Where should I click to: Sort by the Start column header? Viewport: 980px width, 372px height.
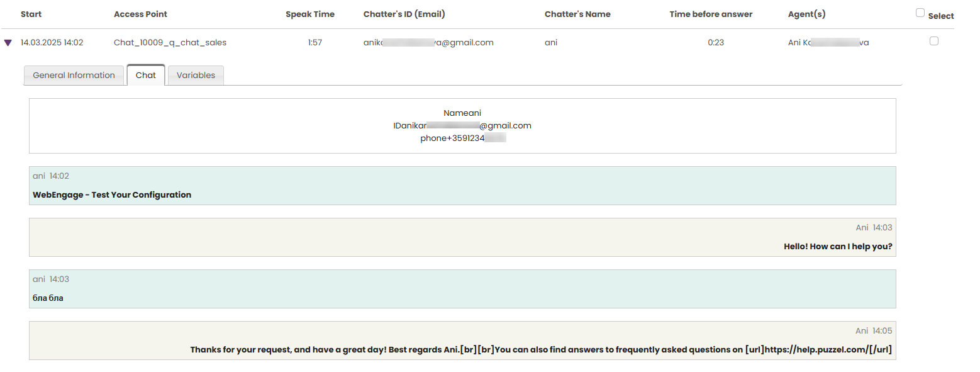pos(31,14)
